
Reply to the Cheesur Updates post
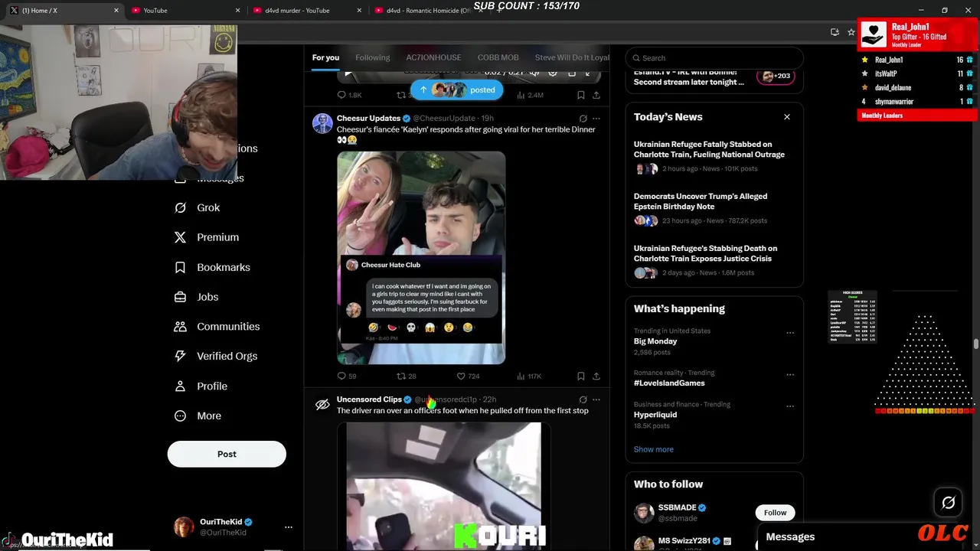point(347,376)
